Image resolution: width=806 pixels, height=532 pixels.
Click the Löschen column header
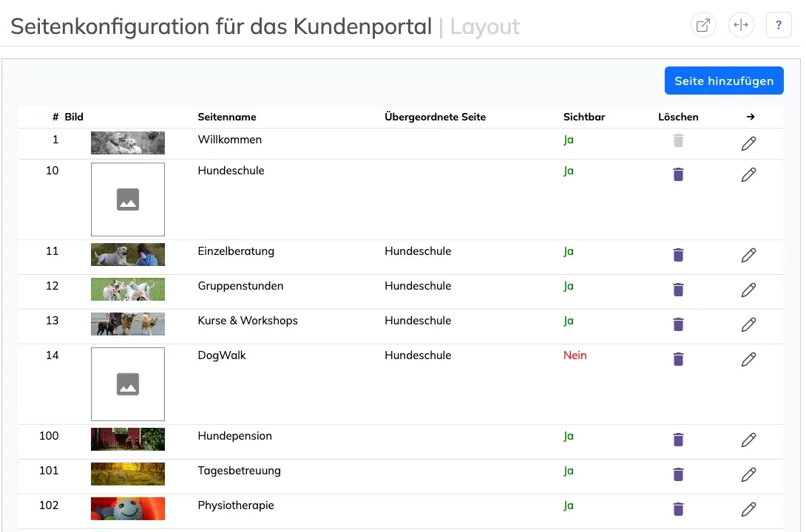[678, 117]
